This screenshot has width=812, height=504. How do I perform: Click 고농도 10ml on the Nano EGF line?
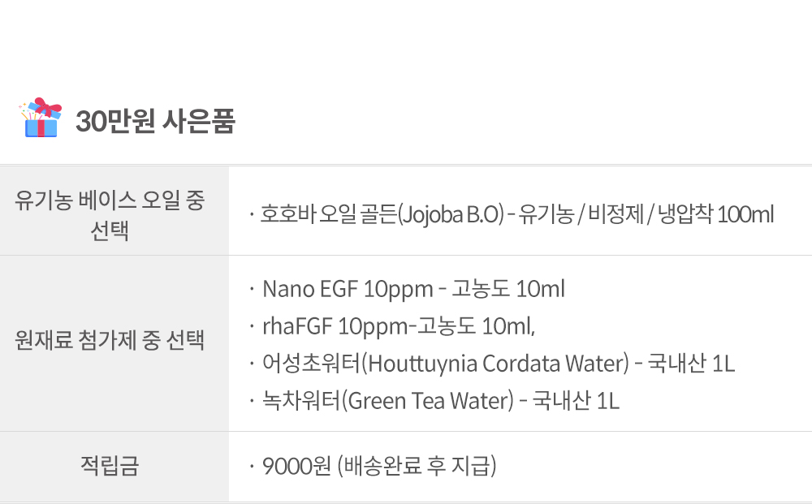tap(508, 289)
